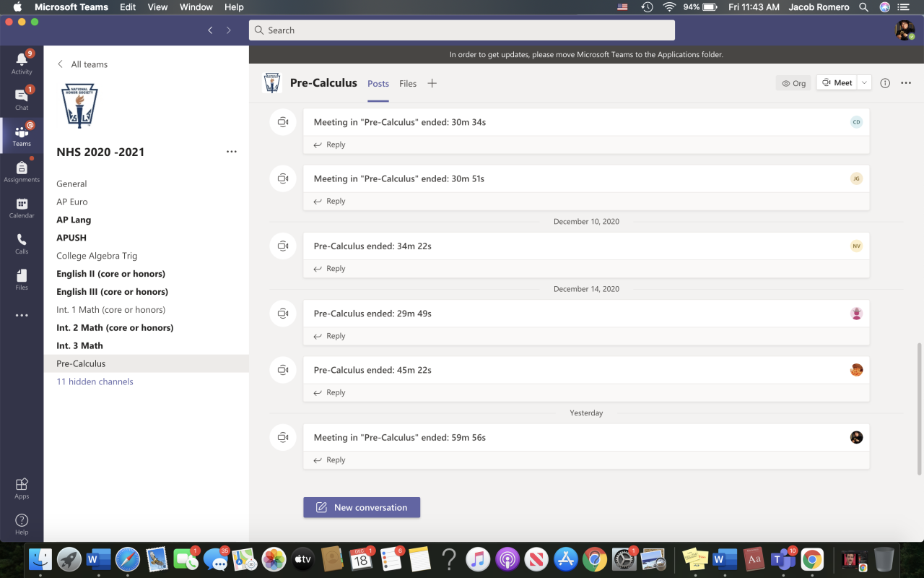Reply to the 30m 34s meeting post

click(330, 144)
